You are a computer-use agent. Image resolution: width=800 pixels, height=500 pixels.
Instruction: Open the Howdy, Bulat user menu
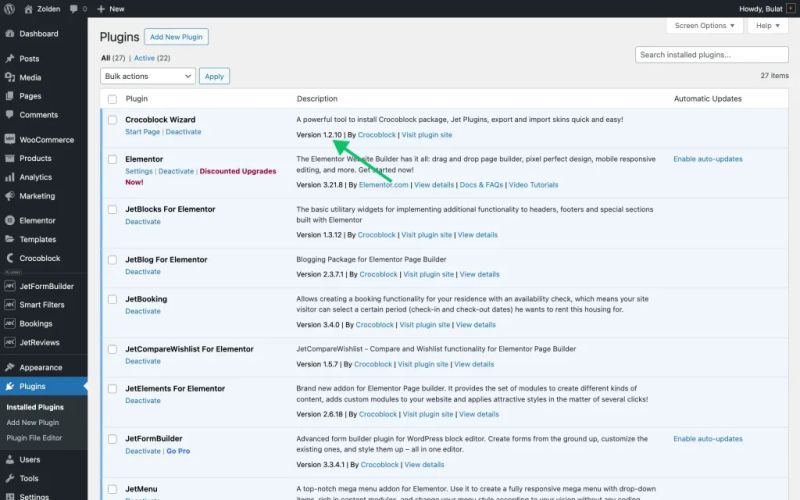[767, 9]
